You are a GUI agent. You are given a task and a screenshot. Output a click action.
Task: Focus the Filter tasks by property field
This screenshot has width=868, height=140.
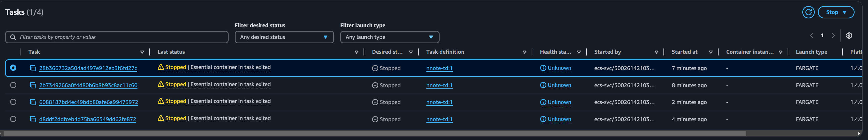pyautogui.click(x=117, y=37)
